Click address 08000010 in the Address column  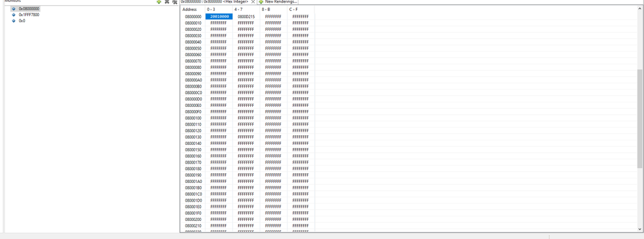pyautogui.click(x=193, y=23)
